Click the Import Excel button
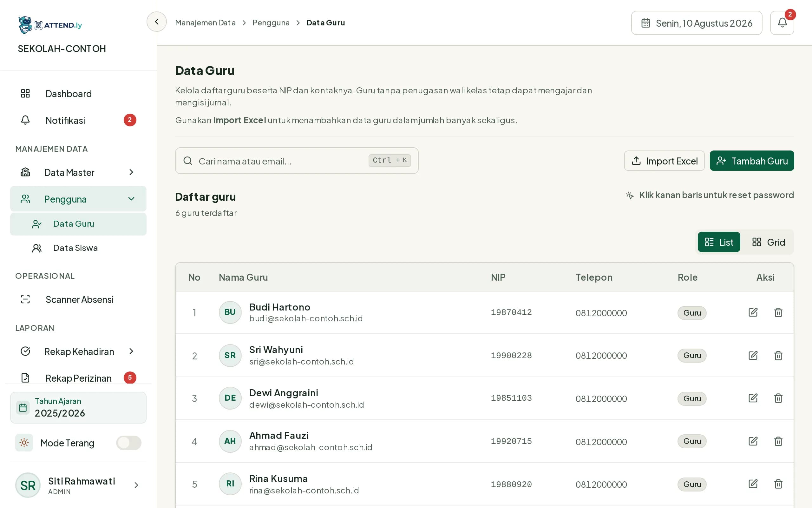This screenshot has height=508, width=812. [x=664, y=161]
